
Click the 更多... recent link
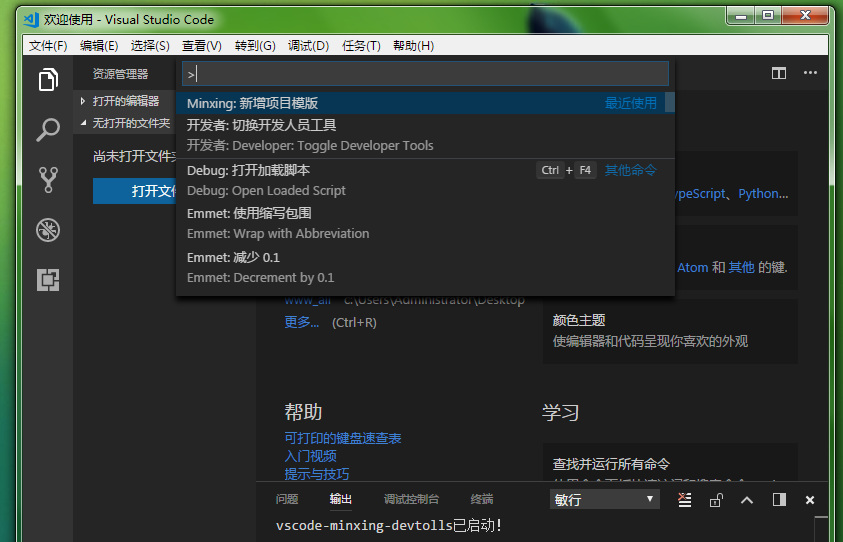point(302,322)
